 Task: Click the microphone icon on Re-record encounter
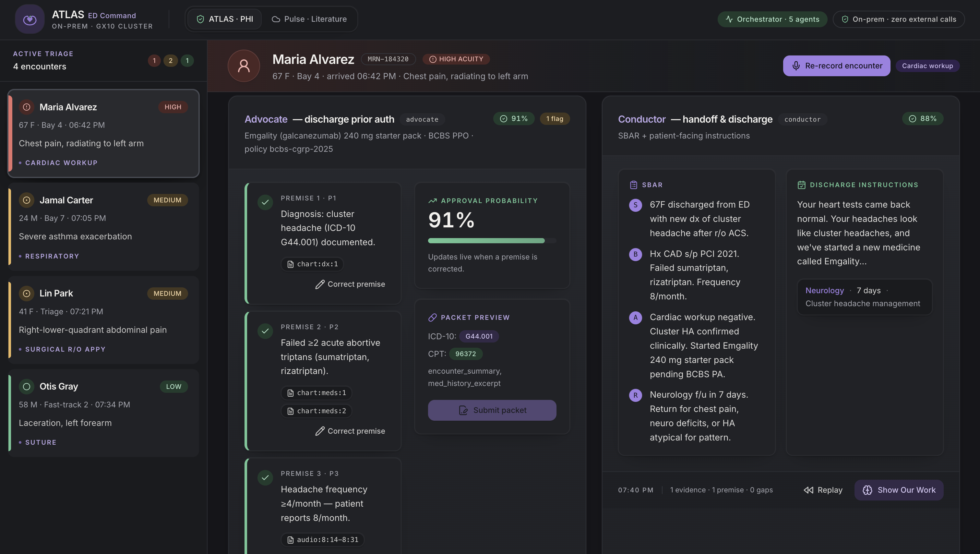(795, 66)
